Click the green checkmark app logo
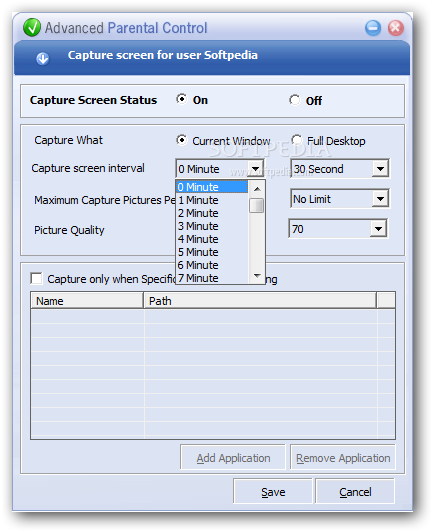The width and height of the screenshot is (433, 532). [x=32, y=27]
